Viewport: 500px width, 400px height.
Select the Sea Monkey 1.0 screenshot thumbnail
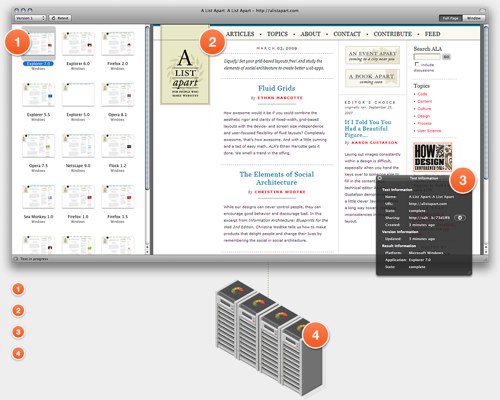pyautogui.click(x=39, y=197)
